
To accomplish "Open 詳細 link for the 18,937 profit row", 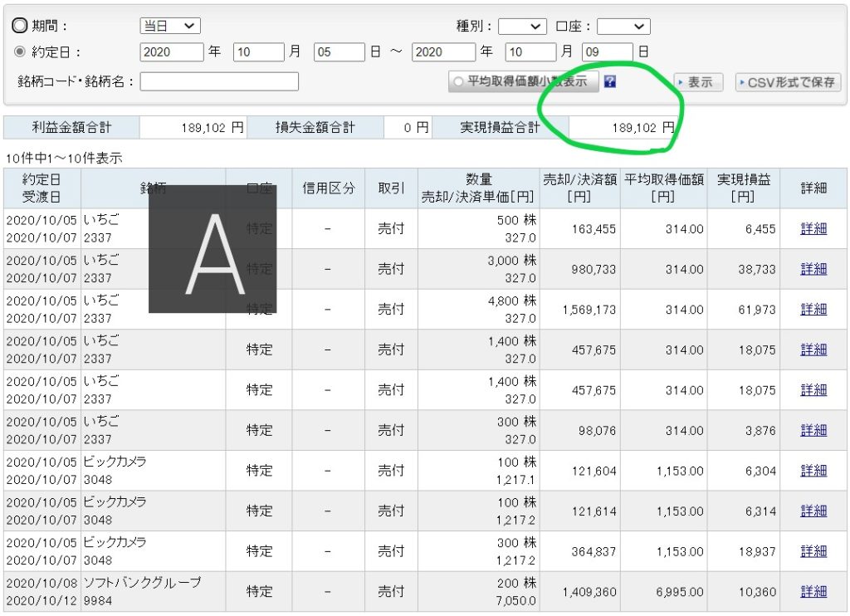I will pyautogui.click(x=813, y=551).
